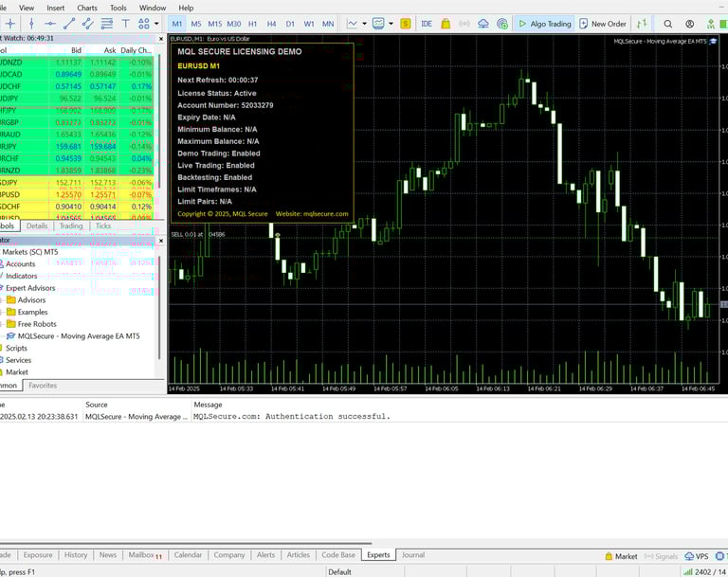Toggle Algo Trading on or off

pyautogui.click(x=545, y=24)
